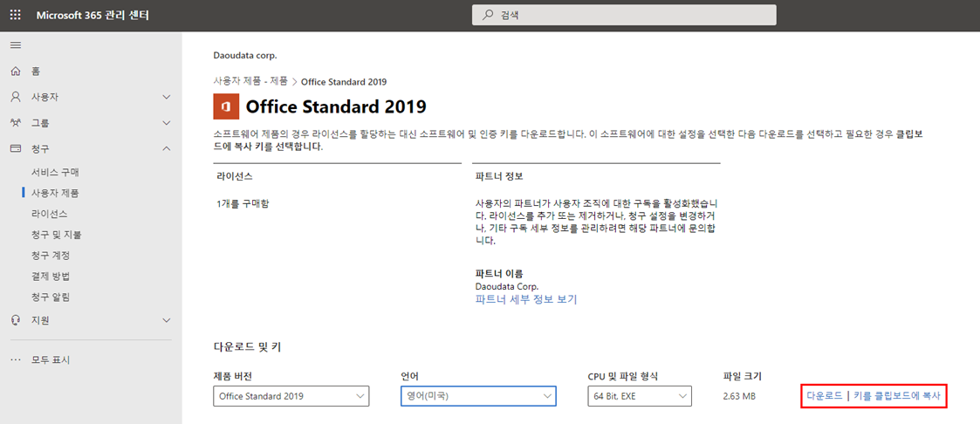
Task: Open 청구 계정 in sidebar
Action: click(x=50, y=256)
